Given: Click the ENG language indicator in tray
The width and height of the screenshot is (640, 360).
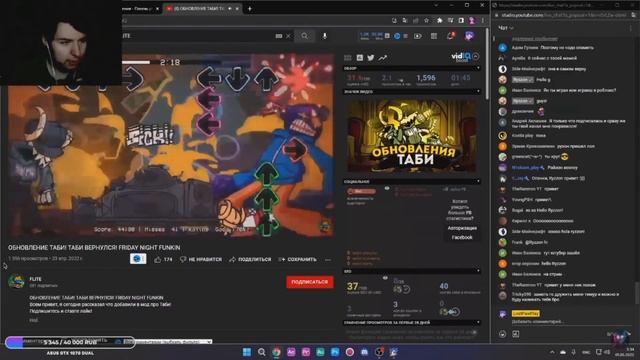Looking at the screenshot, I should (586, 352).
